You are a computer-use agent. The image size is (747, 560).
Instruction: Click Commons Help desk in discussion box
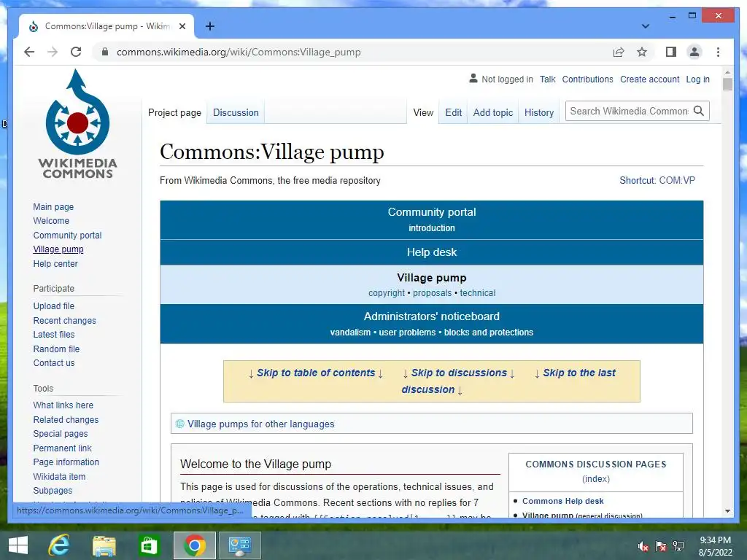point(562,501)
